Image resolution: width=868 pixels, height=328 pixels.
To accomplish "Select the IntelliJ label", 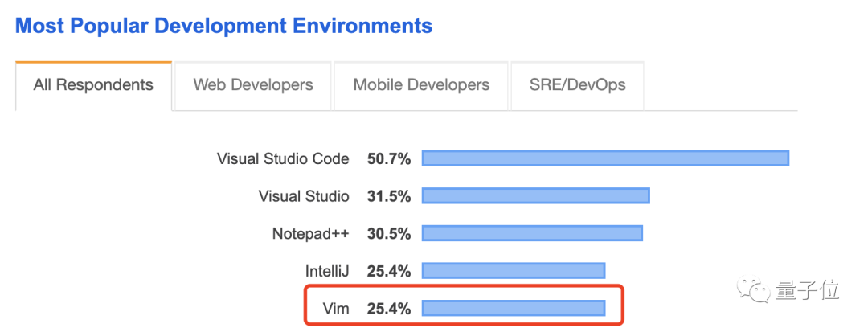I will click(x=325, y=271).
